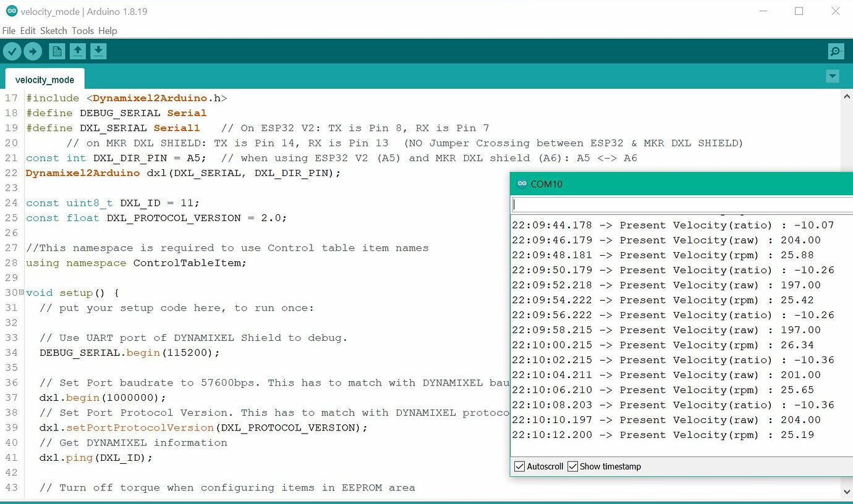Click the Arduino logo in the title bar
Viewport: 853px width, 504px height.
(11, 11)
